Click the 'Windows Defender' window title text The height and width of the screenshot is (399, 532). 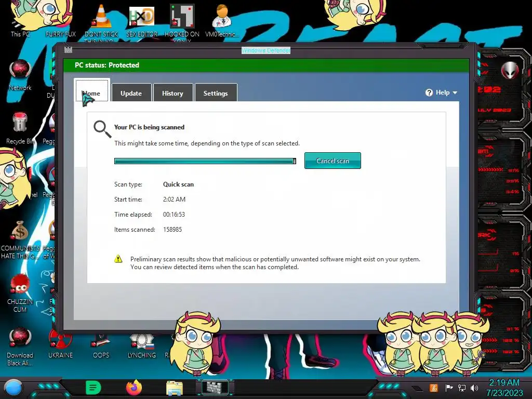click(266, 50)
